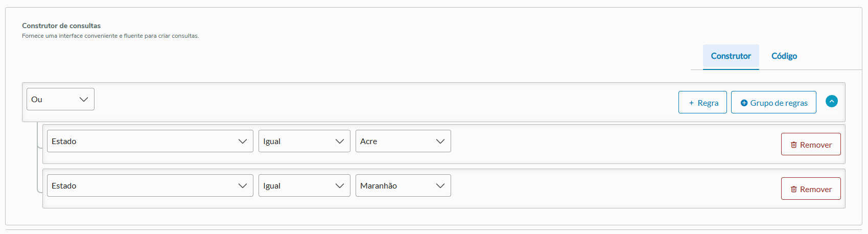The image size is (868, 234).
Task: Switch to the Construtor tab
Action: click(731, 56)
